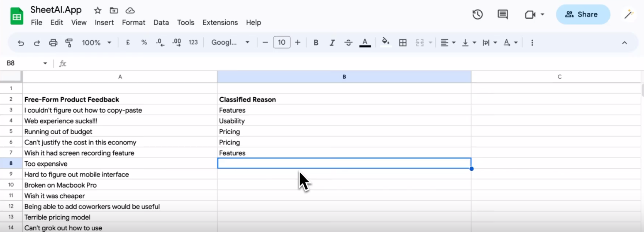Viewport: 644px width, 232px height.
Task: Open the Format menu
Action: (x=134, y=22)
